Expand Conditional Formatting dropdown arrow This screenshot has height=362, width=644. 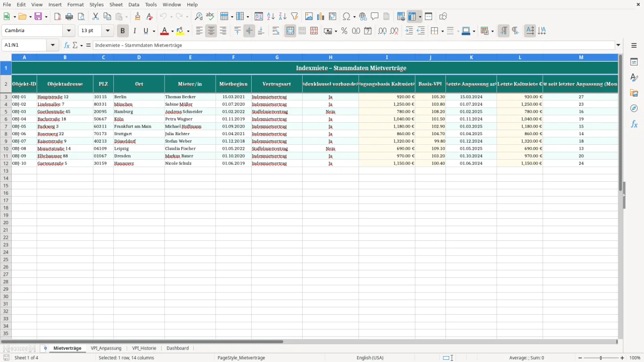click(x=492, y=31)
